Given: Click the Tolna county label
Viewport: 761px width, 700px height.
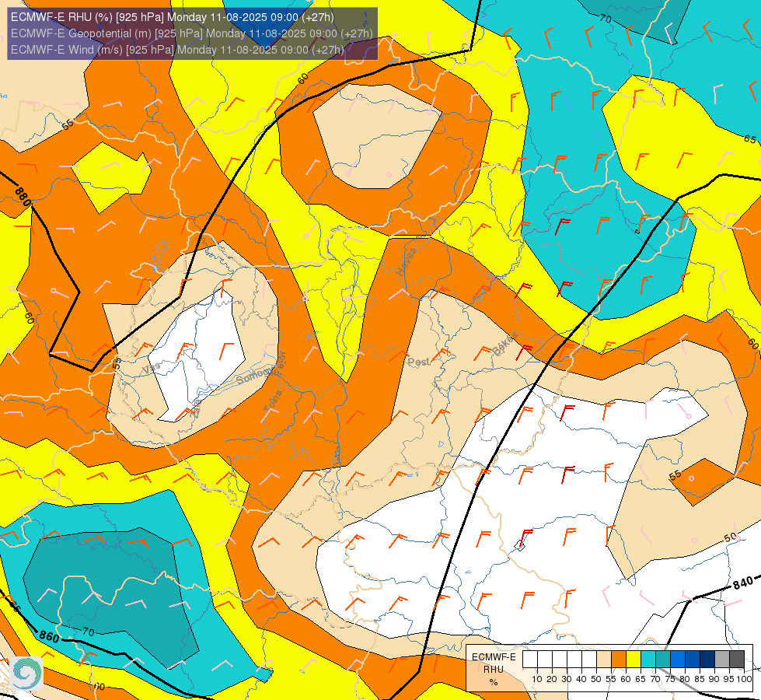Looking at the screenshot, I should (x=273, y=401).
